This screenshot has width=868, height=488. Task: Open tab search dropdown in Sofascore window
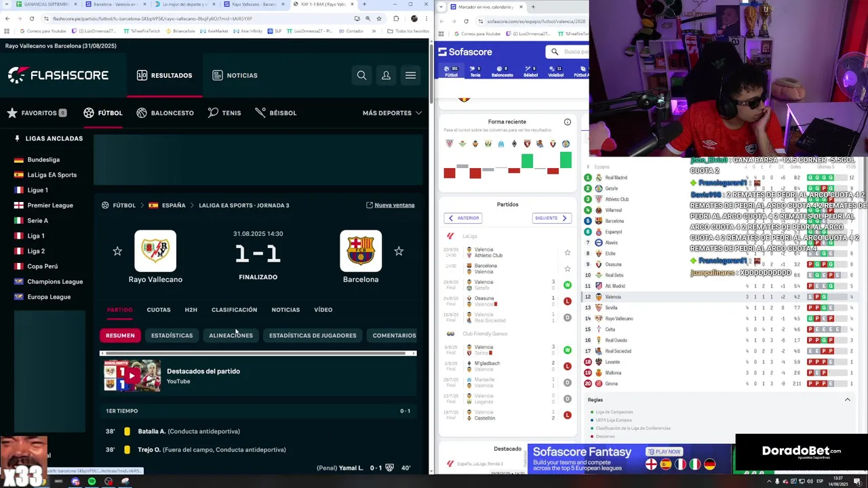[442, 7]
